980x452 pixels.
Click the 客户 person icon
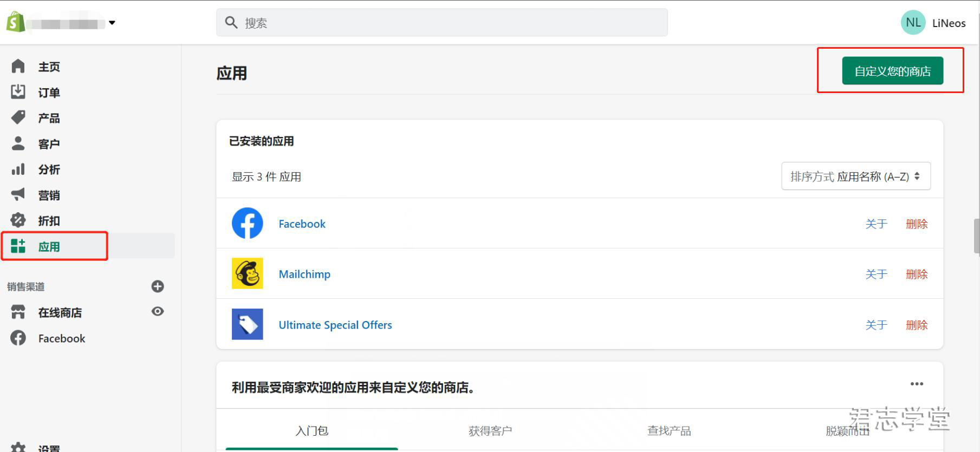coord(18,143)
